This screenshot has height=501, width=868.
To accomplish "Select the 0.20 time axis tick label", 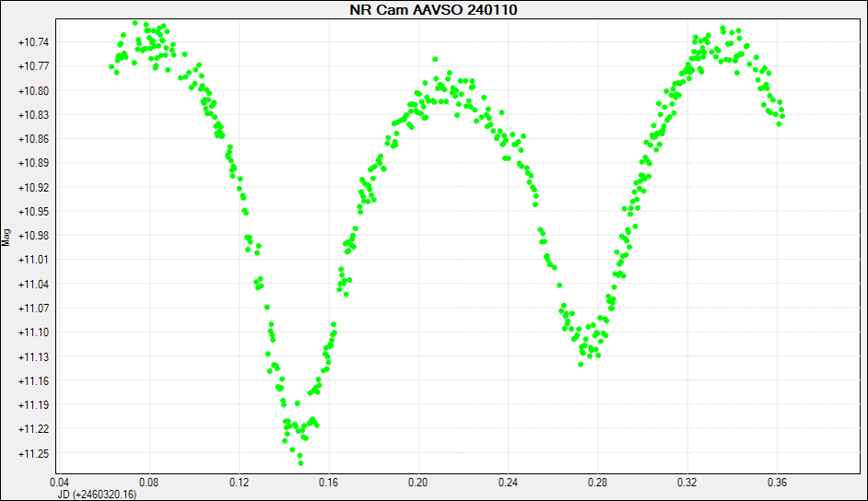I will pos(417,482).
